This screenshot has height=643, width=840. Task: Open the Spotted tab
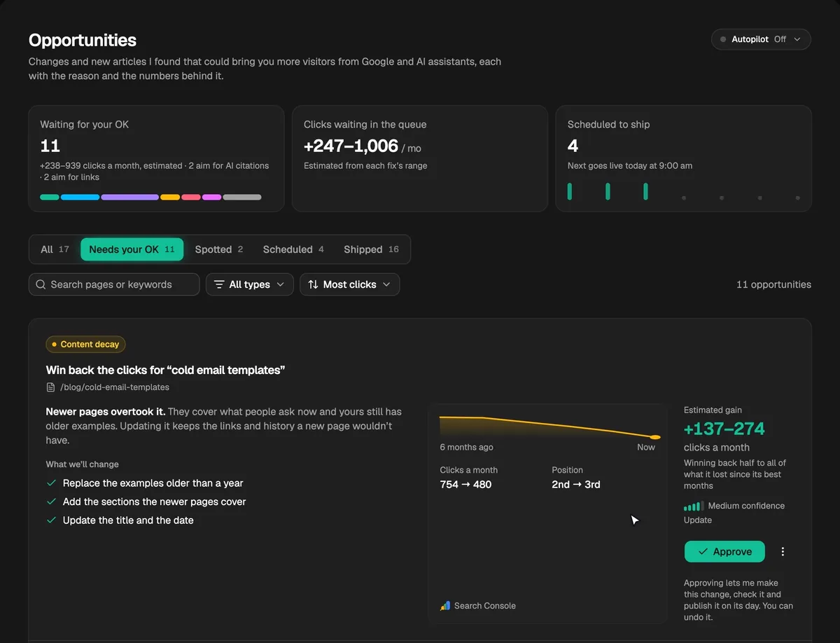219,249
